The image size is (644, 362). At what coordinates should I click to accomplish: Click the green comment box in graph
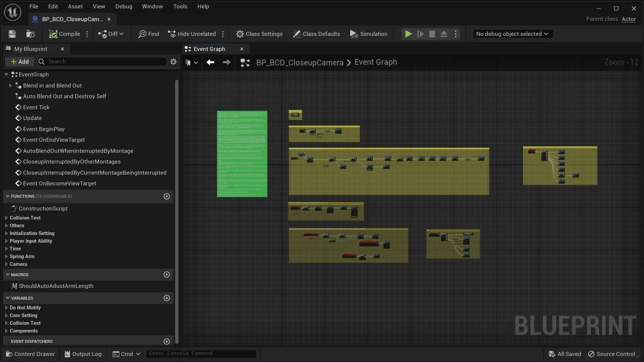point(242,154)
